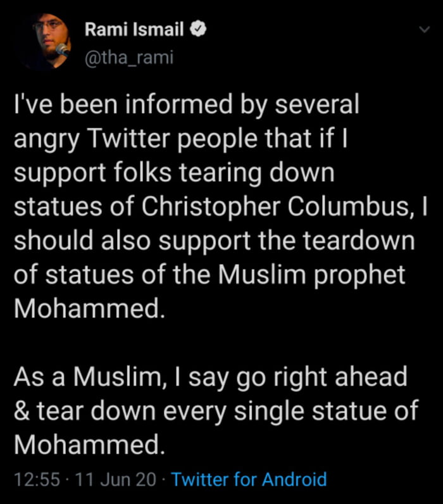Click the phrase "support folks tearing down"
This screenshot has width=443, height=504.
point(173,173)
